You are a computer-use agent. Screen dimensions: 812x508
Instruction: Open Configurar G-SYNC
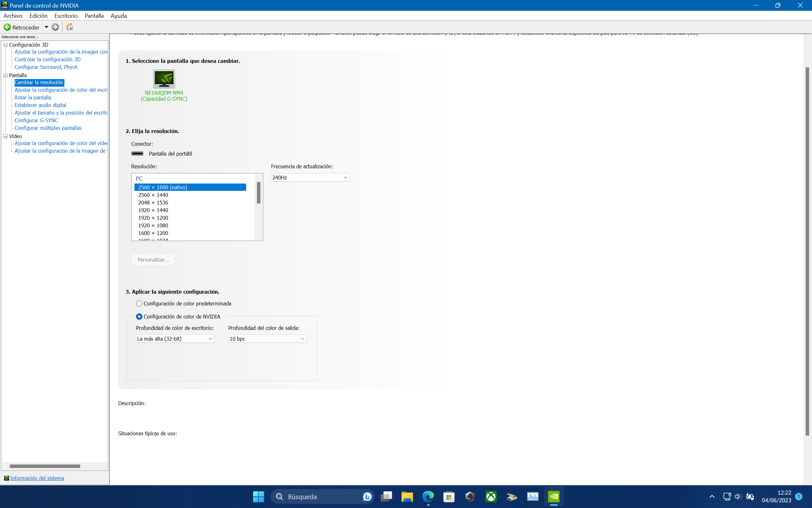[x=36, y=120]
